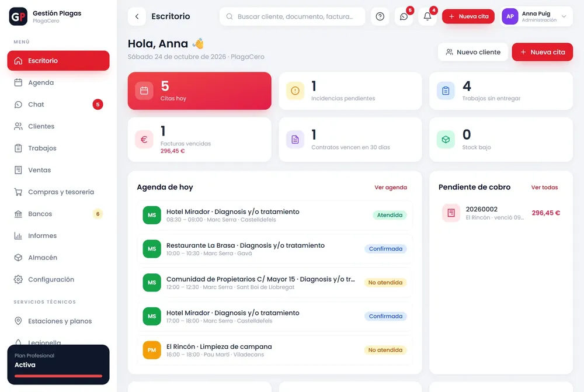Image resolution: width=584 pixels, height=392 pixels.
Task: Click the calendar icon on Citas hoy
Action: tap(144, 91)
